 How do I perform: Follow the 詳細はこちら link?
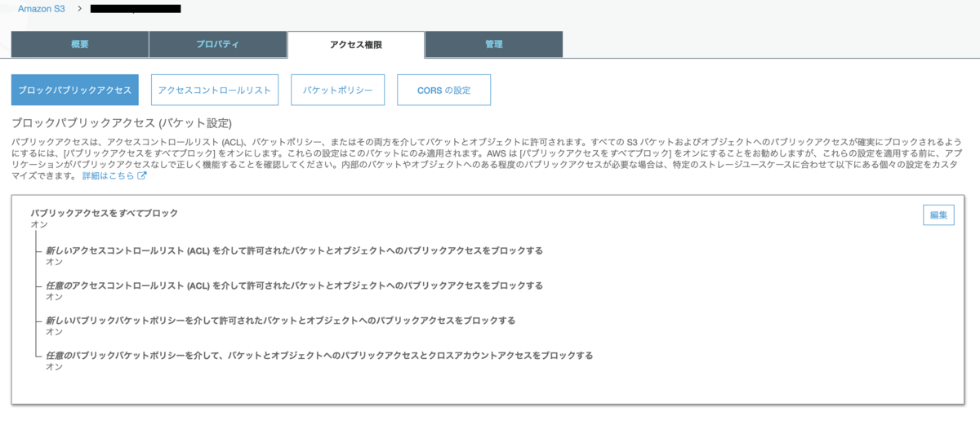pyautogui.click(x=108, y=175)
